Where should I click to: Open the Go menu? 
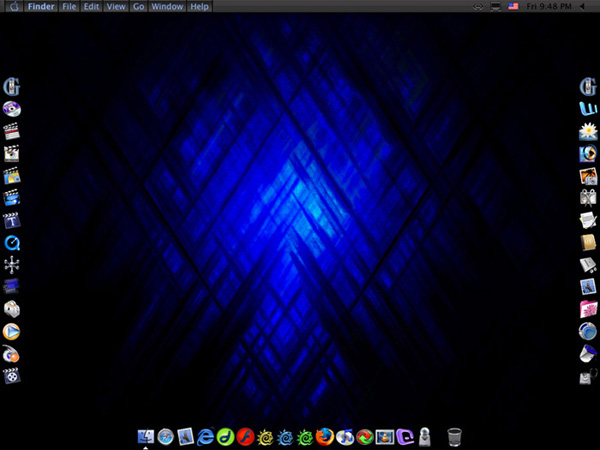coord(139,6)
